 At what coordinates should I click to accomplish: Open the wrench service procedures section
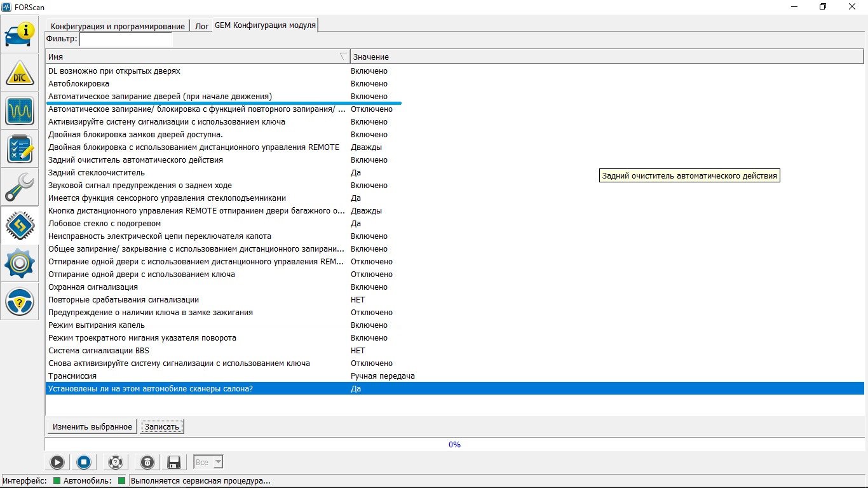pyautogui.click(x=20, y=187)
